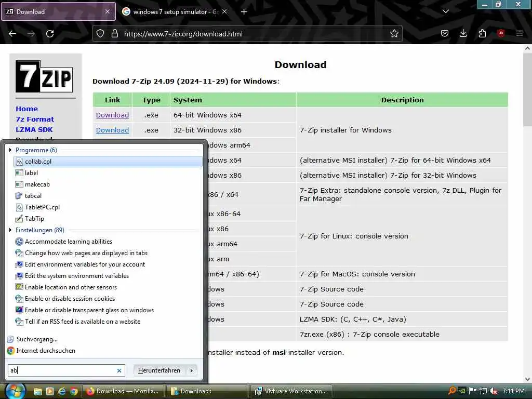Open the network tray icon
The height and width of the screenshot is (399, 532).
(483, 391)
